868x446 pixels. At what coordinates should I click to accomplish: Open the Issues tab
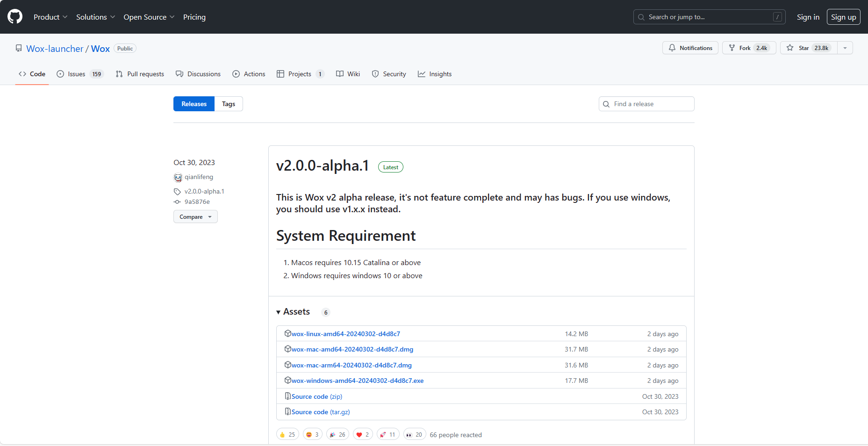pyautogui.click(x=80, y=74)
